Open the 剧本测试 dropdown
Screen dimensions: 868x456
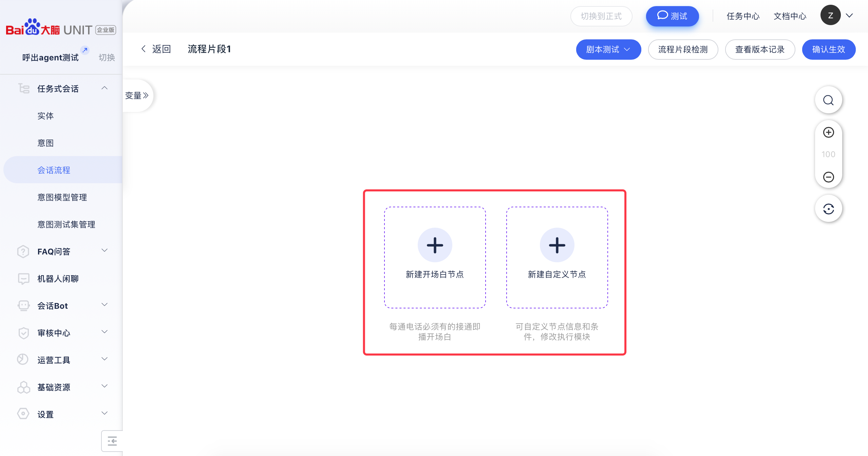pyautogui.click(x=608, y=50)
